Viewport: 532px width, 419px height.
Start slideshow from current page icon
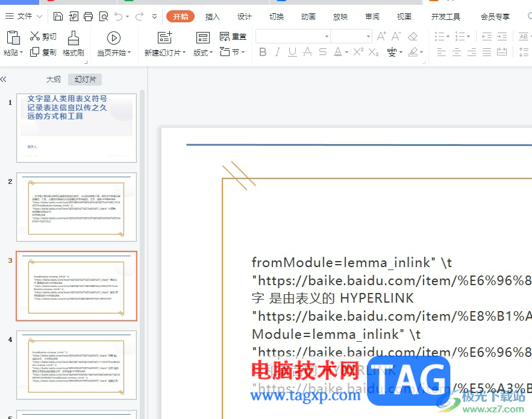coord(114,38)
